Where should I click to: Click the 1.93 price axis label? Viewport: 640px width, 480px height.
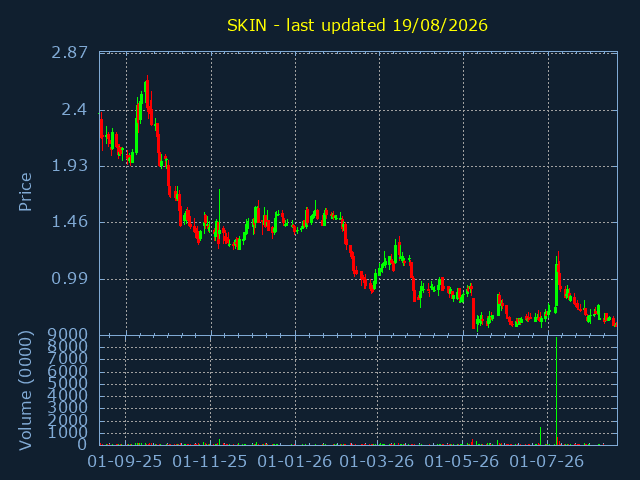[69, 166]
